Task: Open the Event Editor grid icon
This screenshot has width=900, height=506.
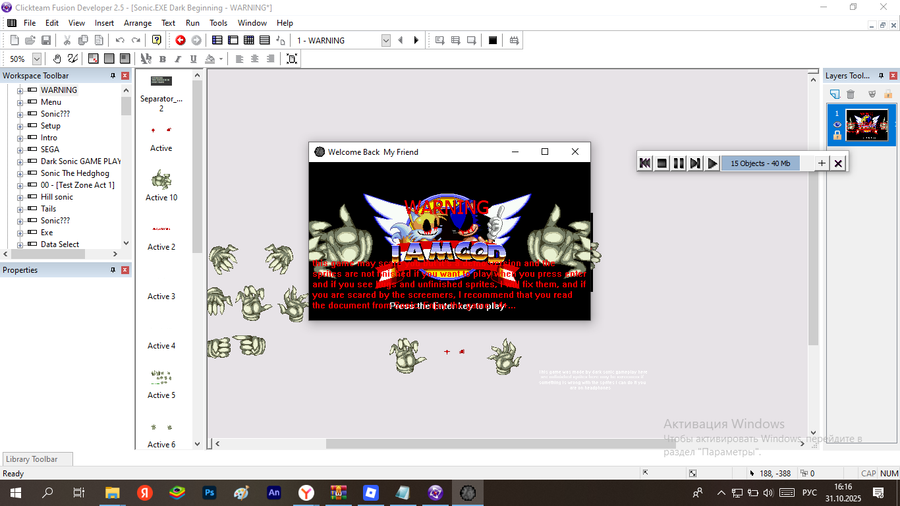Action: (x=249, y=40)
